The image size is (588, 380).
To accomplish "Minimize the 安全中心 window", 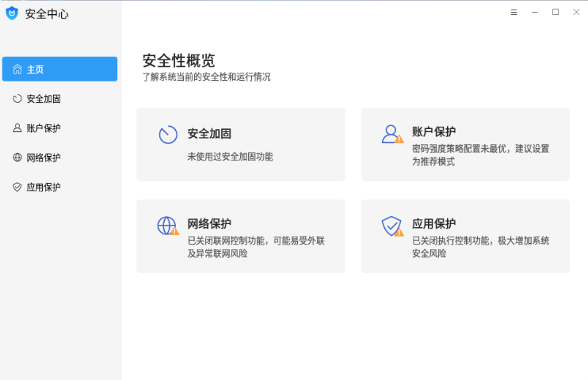I will point(535,13).
